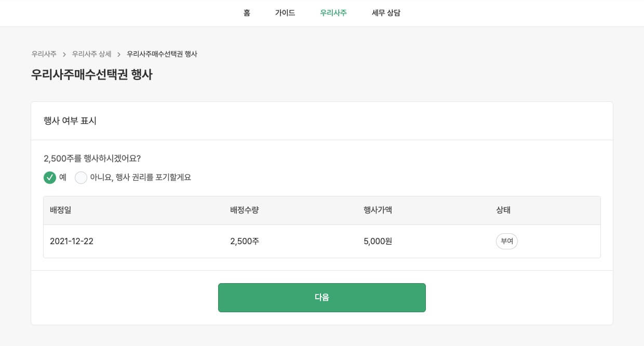Go to the '홈' menu
Screen dimensions: 644x346
point(247,13)
